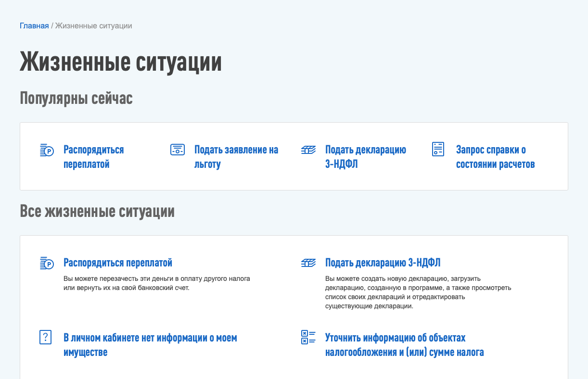The width and height of the screenshot is (588, 379).
Task: Select Распорядиться переплатой heading in all situations list
Action: [x=118, y=263]
